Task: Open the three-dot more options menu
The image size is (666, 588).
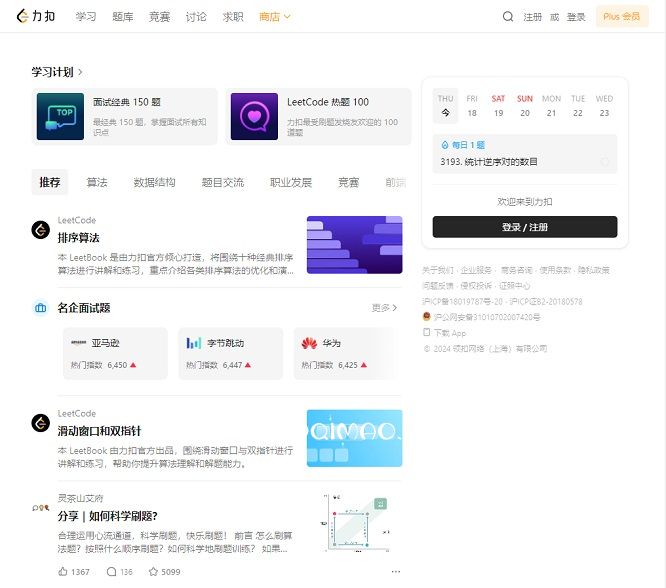Action: (395, 571)
